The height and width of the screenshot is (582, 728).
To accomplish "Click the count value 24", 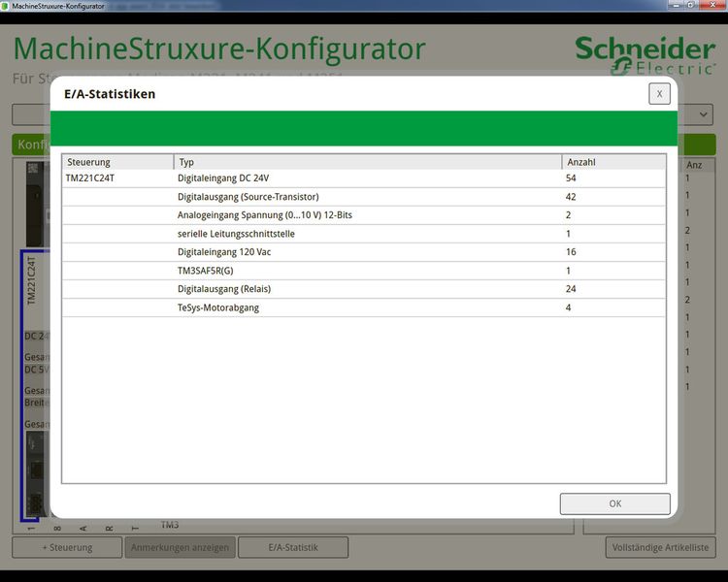I will [x=571, y=289].
